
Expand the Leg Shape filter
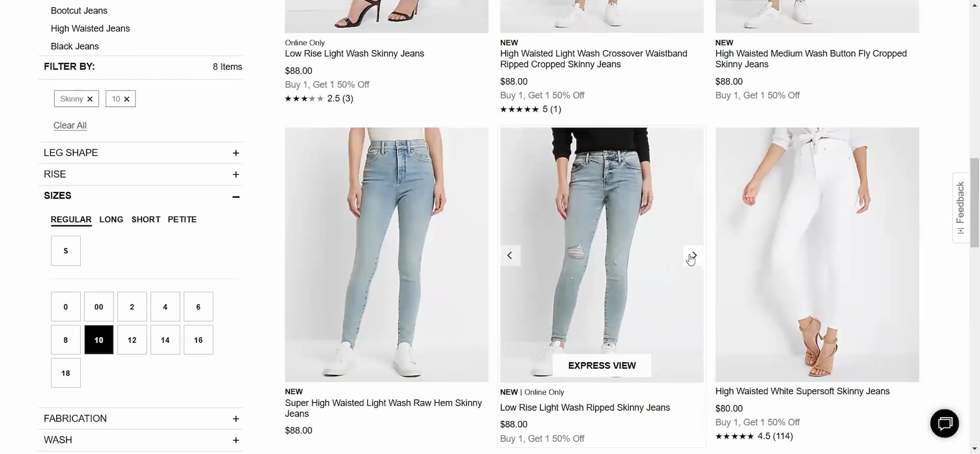(x=236, y=153)
